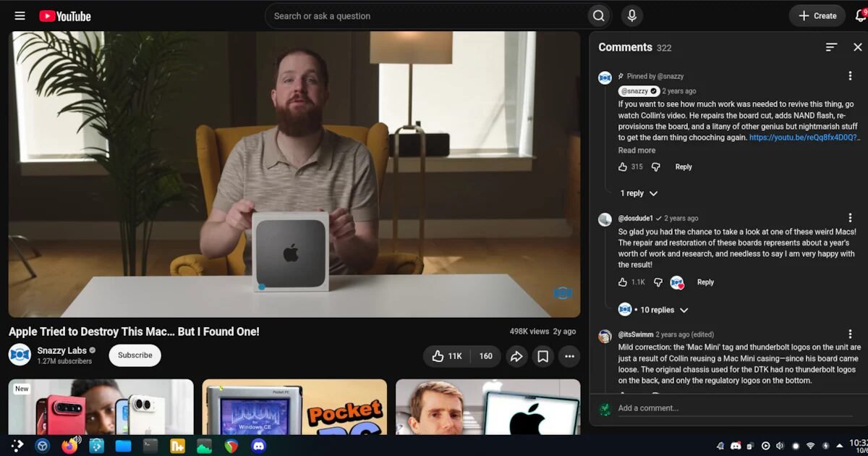
Task: Like the pinned @snazzy comment
Action: (x=623, y=166)
